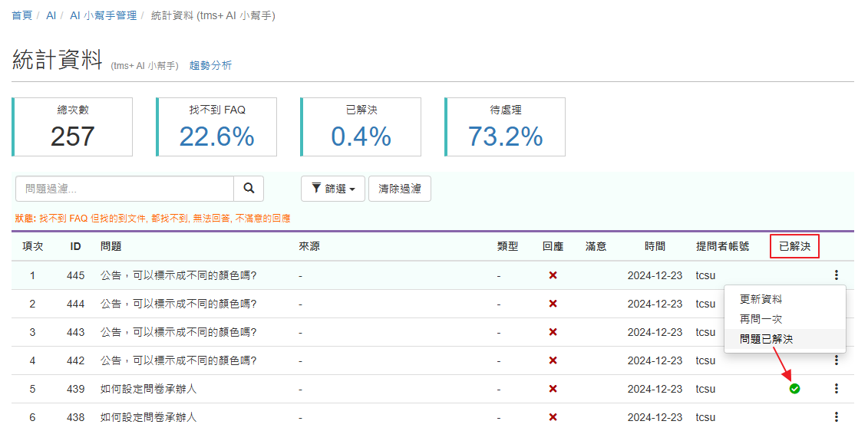
Task: Open three-dot menu for row ID 438
Action: pos(836,417)
